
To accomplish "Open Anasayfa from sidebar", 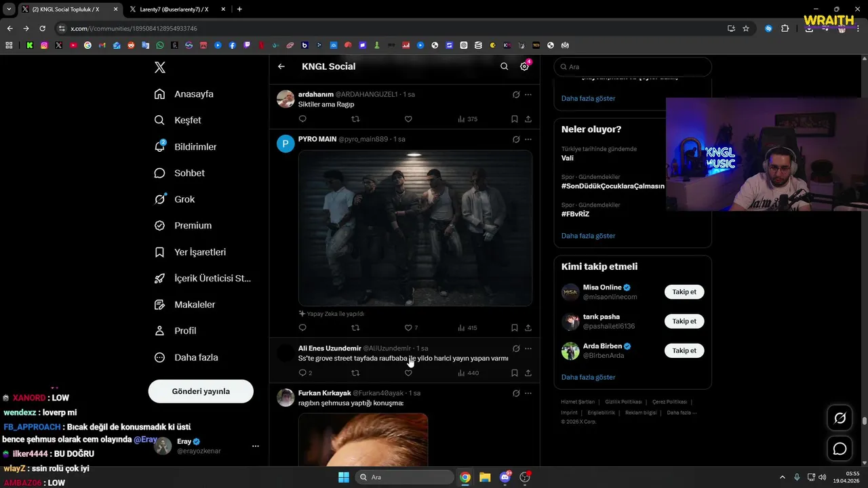I will pyautogui.click(x=184, y=94).
